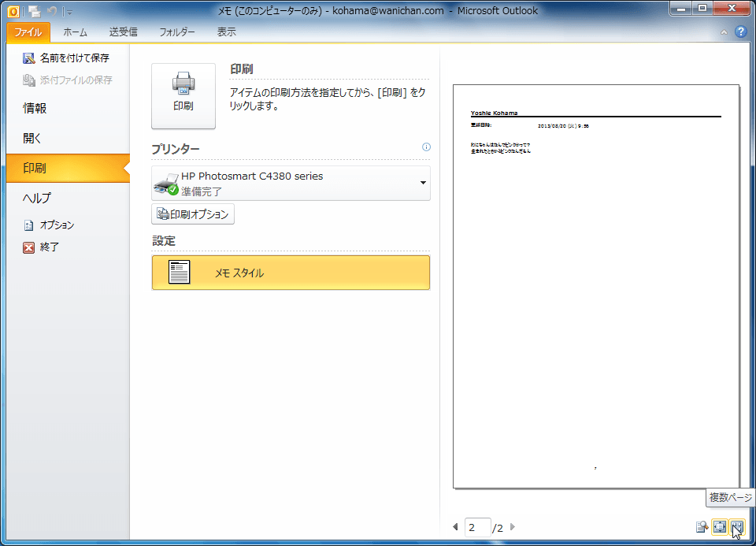Viewport: 756px width, 546px height.
Task: Switch to the 送受信 tab
Action: point(124,32)
